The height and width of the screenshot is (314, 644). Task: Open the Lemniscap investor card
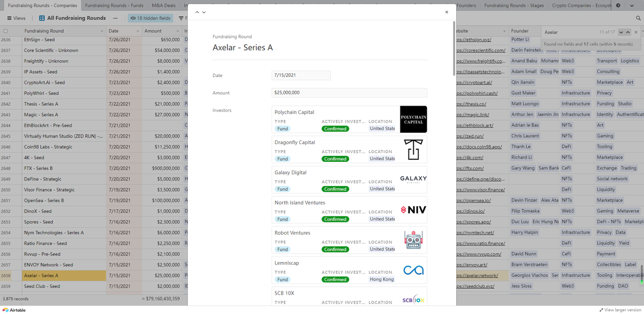click(x=349, y=270)
